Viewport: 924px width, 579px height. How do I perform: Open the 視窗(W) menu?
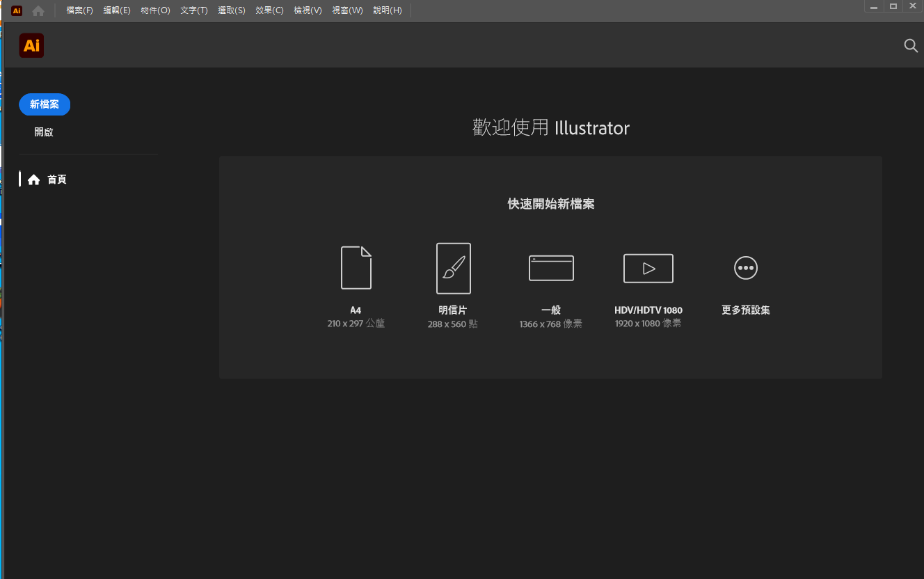click(347, 10)
